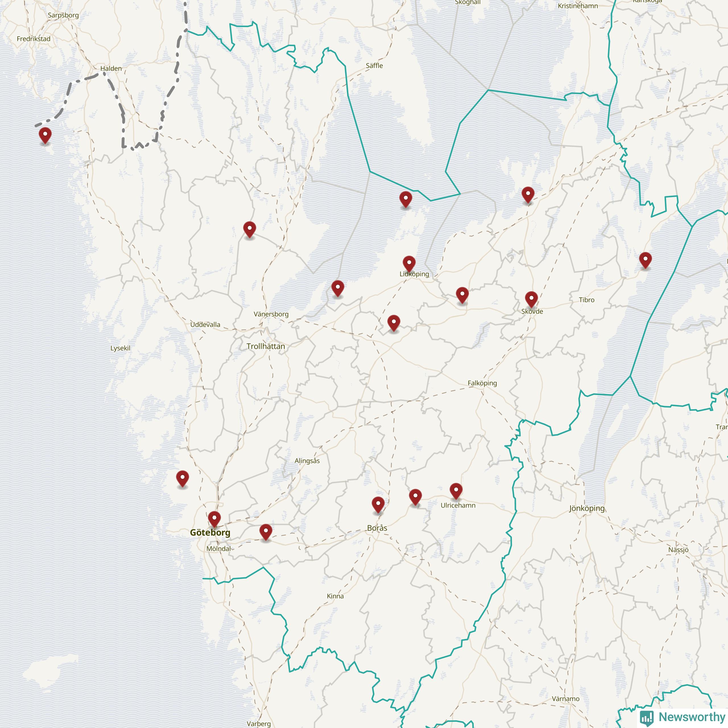Click the pin on the lakeshore east of Tibro
Screen dimensions: 728x728
(646, 260)
